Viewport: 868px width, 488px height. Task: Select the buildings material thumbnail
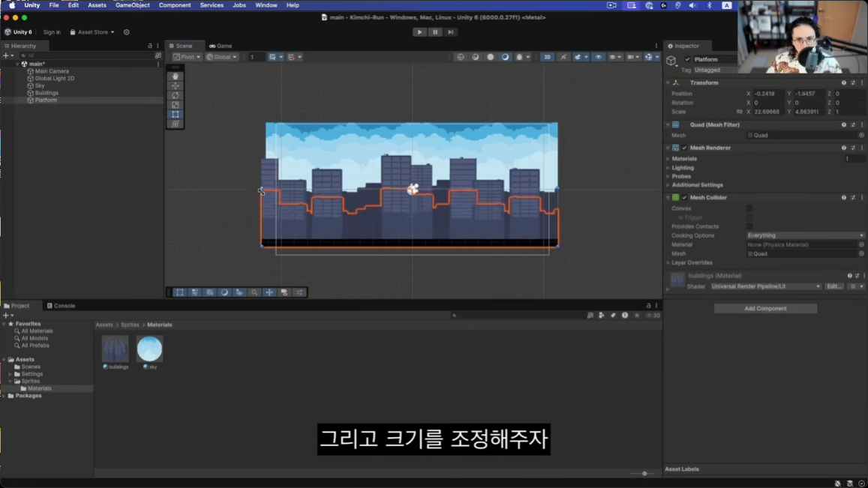[x=115, y=349]
